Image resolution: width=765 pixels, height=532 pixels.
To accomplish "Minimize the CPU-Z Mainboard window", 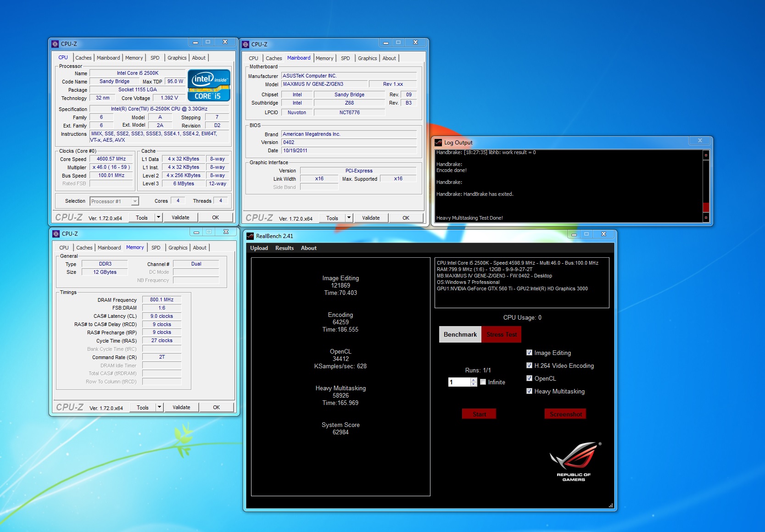I will pos(385,42).
